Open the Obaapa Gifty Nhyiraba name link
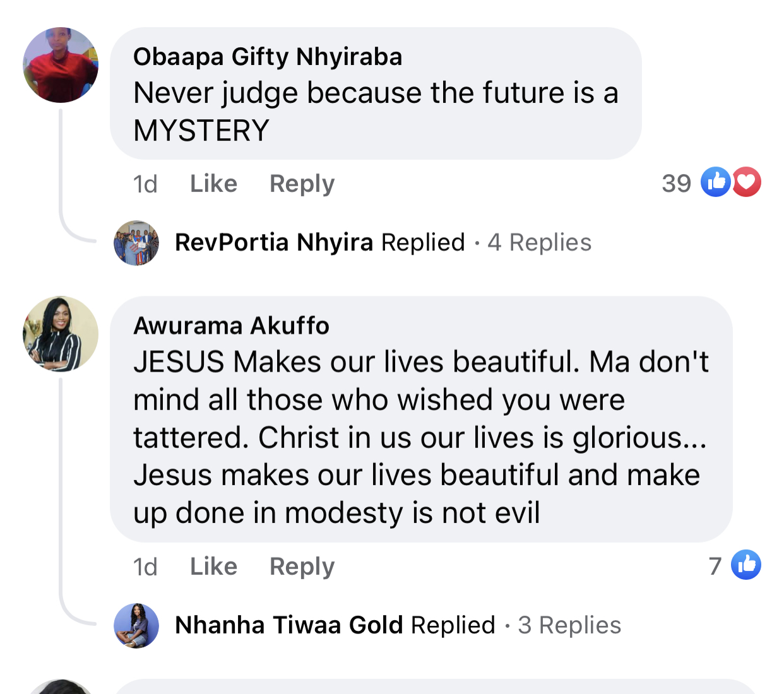This screenshot has height=694, width=784. [268, 57]
